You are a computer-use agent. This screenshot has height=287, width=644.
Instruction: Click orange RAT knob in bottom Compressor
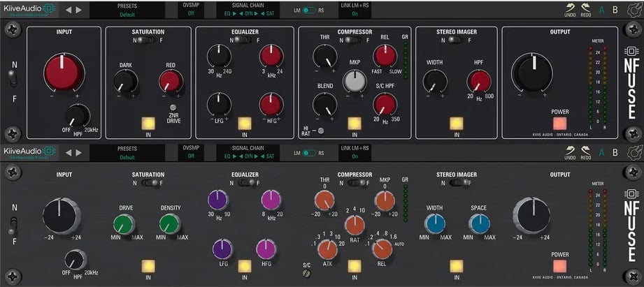(x=355, y=225)
